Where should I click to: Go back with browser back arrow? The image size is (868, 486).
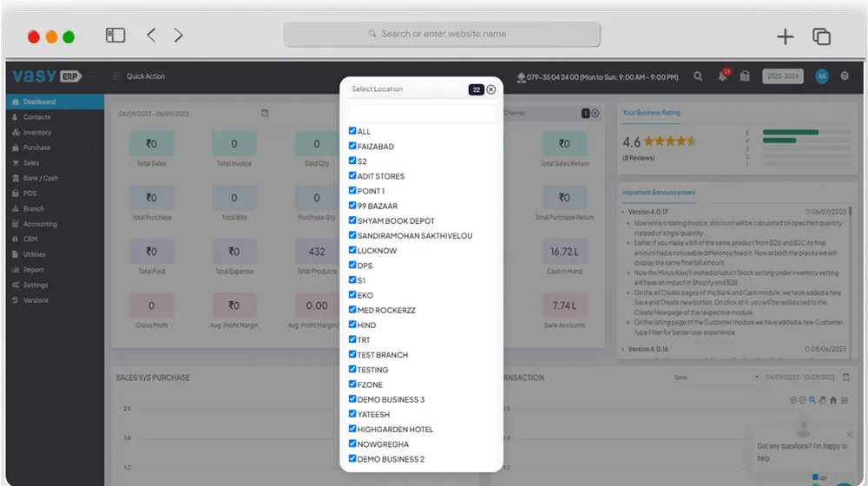(x=151, y=36)
